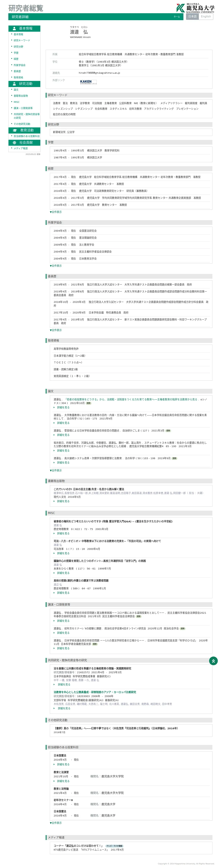The image size is (223, 868).
Task: Go to 委員歴 in the sidebar
Action: (17, 71)
